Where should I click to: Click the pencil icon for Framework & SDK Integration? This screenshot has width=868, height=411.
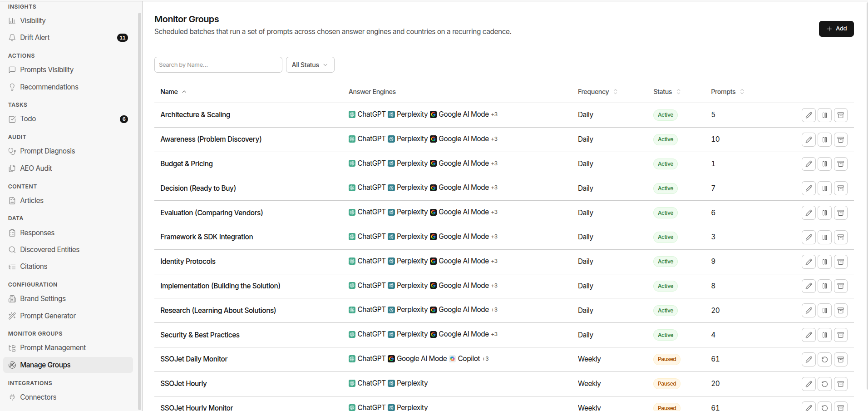(x=809, y=238)
